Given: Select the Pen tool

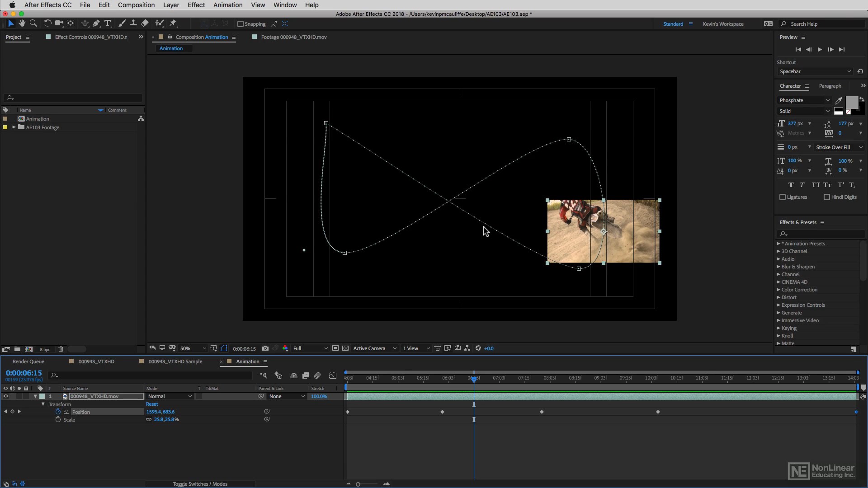Looking at the screenshot, I should 96,23.
